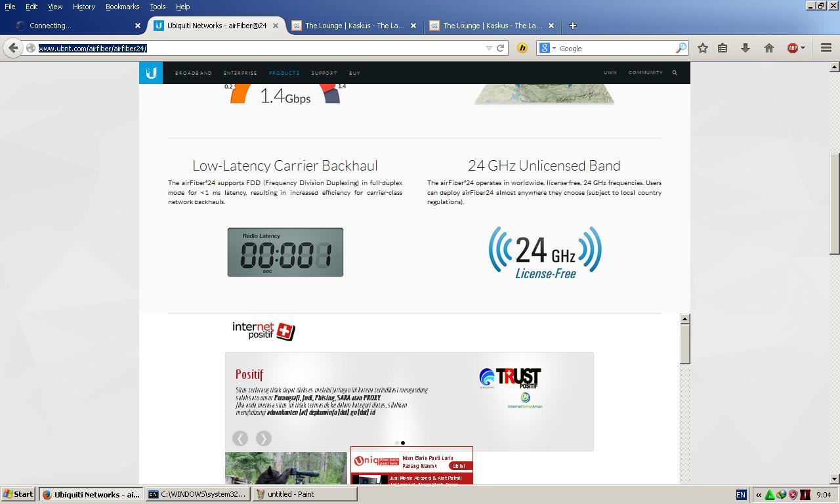Click the Trust Positif logo
Screen dimensions: 840x504
[510, 378]
